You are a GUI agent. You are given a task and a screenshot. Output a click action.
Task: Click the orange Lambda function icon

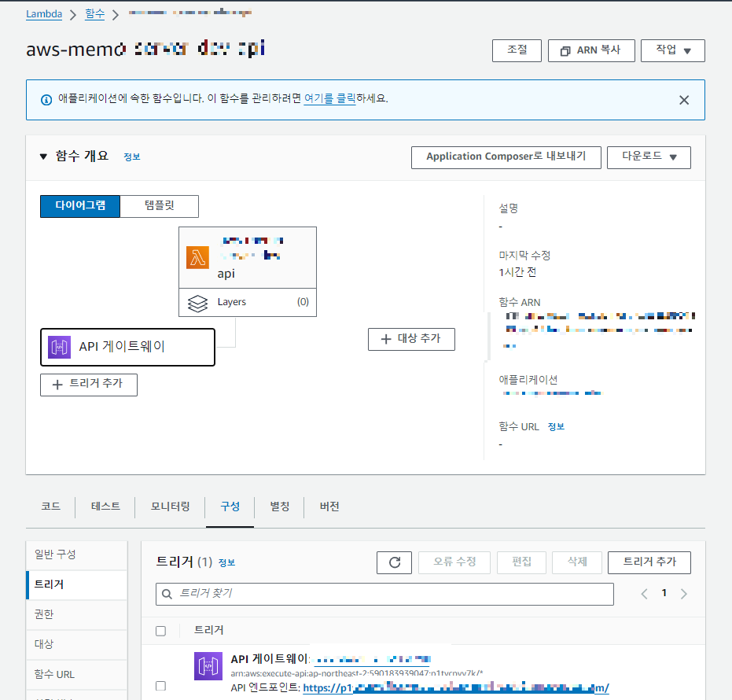click(197, 258)
